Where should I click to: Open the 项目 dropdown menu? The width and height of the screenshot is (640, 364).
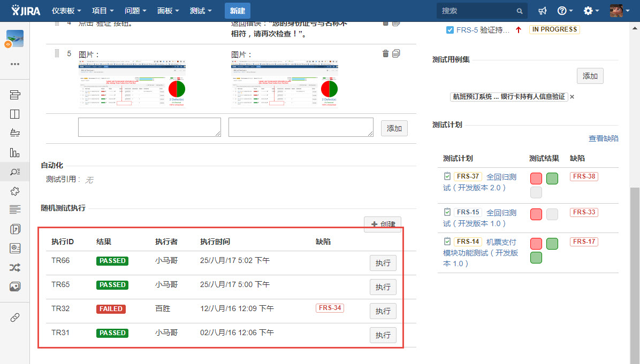102,11
